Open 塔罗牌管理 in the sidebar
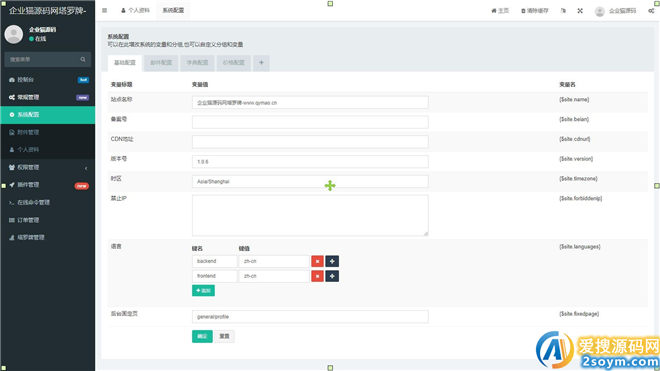This screenshot has width=660, height=371. coord(48,238)
